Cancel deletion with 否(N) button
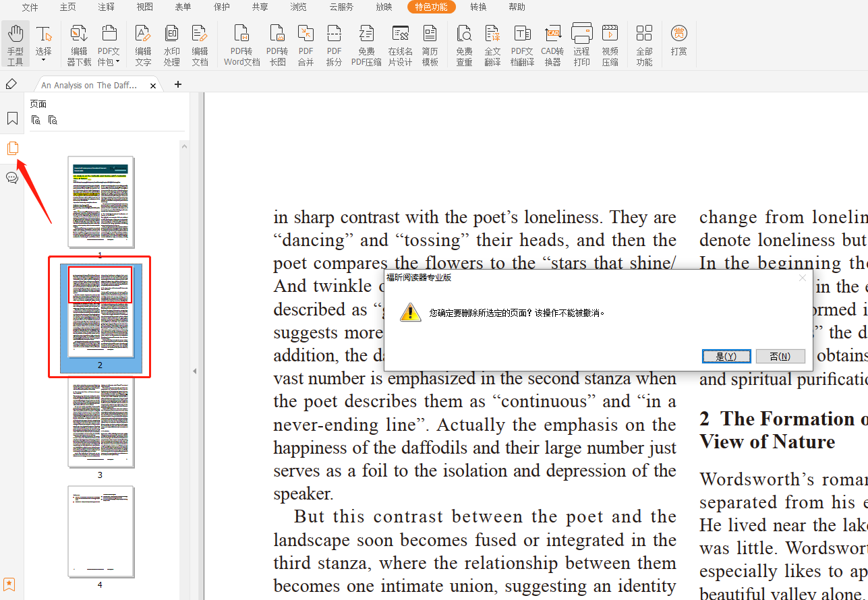 (780, 356)
